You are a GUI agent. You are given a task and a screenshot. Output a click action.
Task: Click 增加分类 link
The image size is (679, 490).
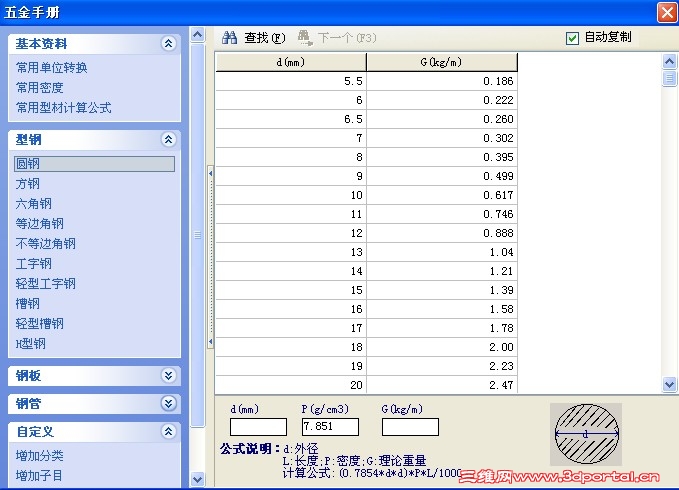coord(40,455)
